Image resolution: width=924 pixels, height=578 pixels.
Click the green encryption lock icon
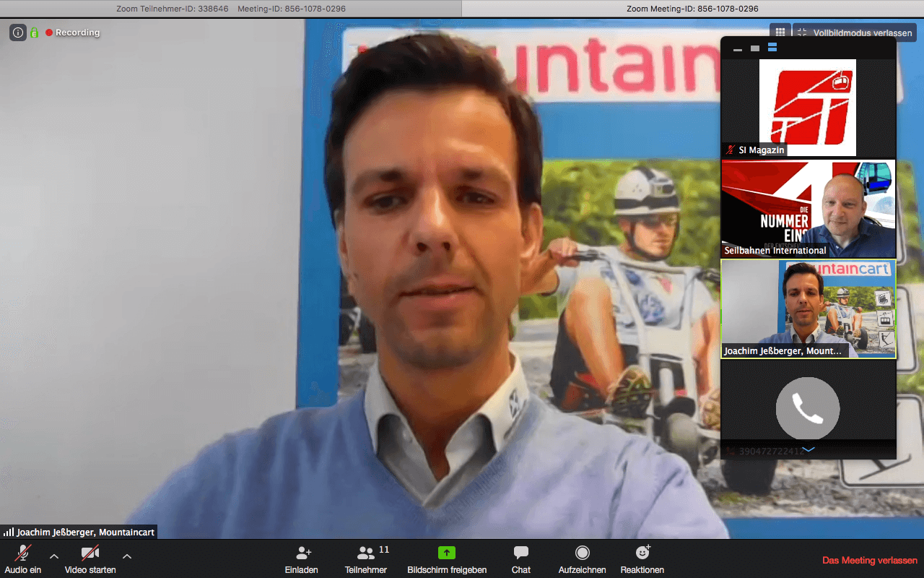34,33
